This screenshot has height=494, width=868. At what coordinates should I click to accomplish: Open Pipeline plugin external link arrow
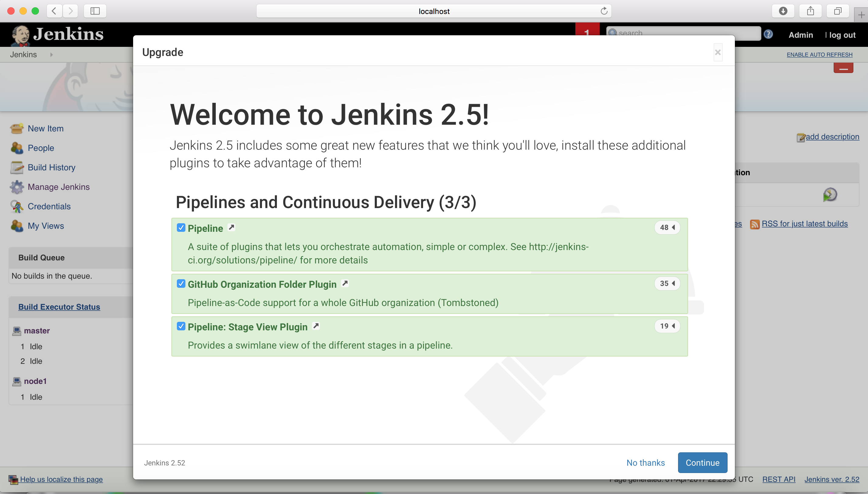(x=232, y=227)
